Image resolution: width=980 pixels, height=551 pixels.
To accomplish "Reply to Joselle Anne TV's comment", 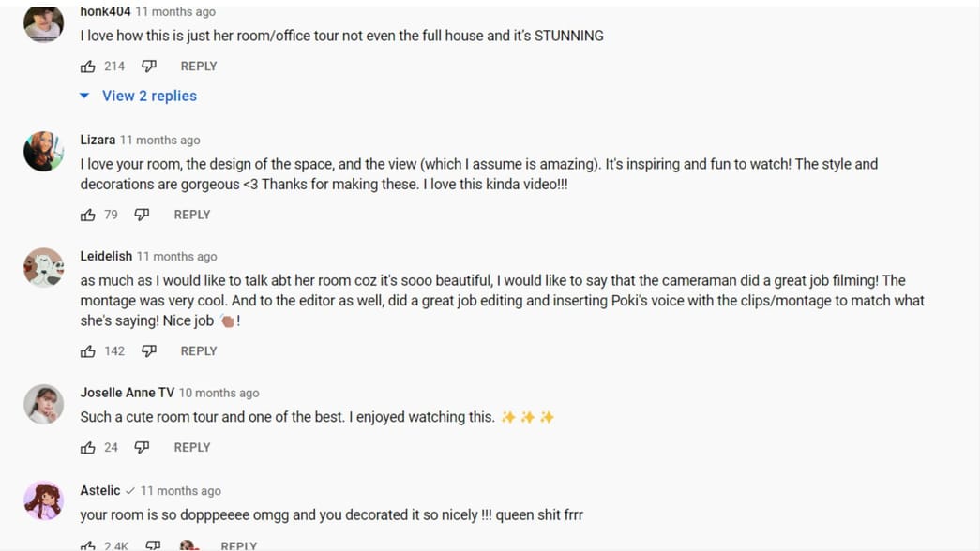I will (192, 448).
